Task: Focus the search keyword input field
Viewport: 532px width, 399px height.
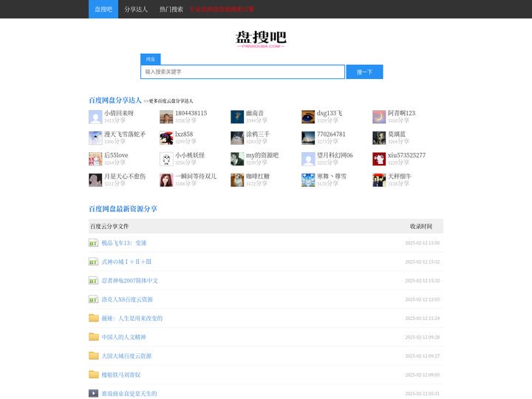Action: pos(242,72)
